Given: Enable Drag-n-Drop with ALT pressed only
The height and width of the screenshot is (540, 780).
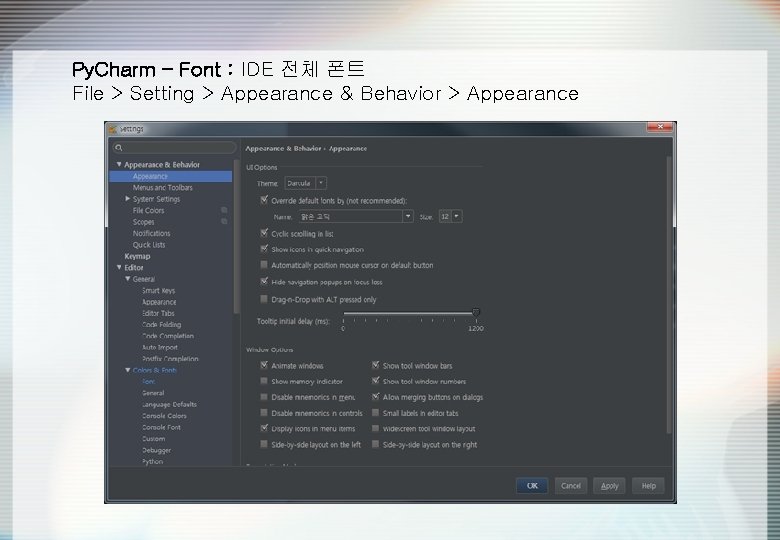Looking at the screenshot, I should [264, 299].
